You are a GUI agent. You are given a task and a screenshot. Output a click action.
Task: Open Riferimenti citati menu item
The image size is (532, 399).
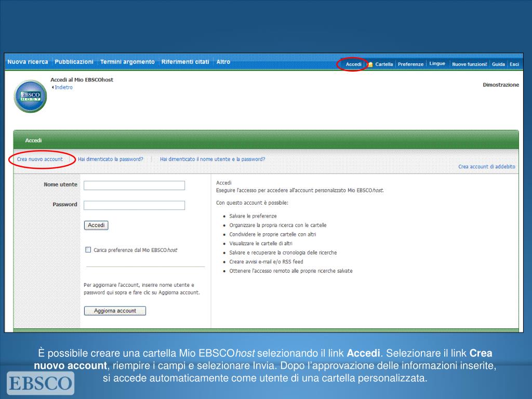point(185,62)
